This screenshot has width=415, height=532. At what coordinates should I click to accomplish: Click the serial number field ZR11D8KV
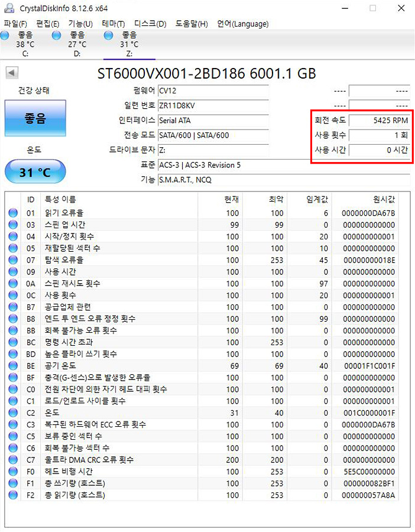point(213,106)
